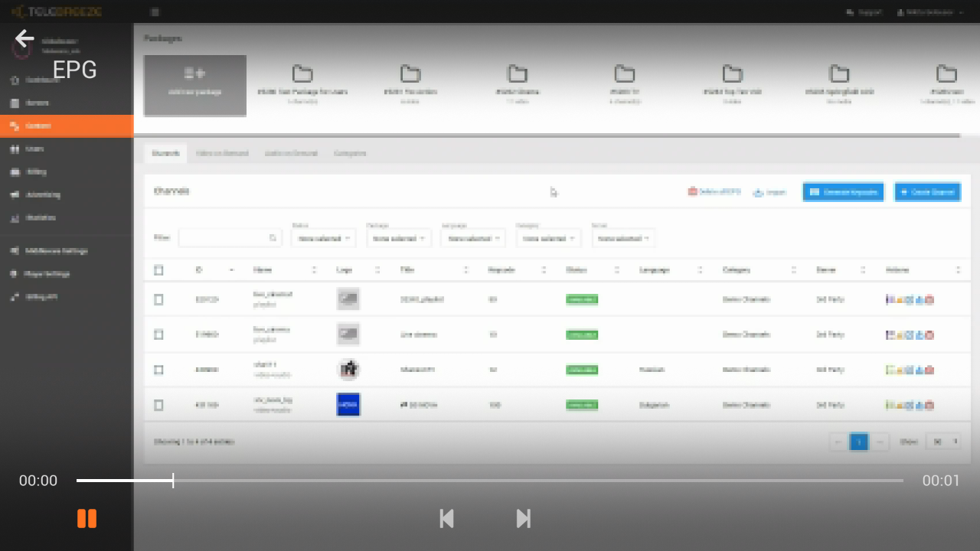This screenshot has height=551, width=980.
Task: Click the hamburger menu icon in top bar
Action: tap(155, 12)
